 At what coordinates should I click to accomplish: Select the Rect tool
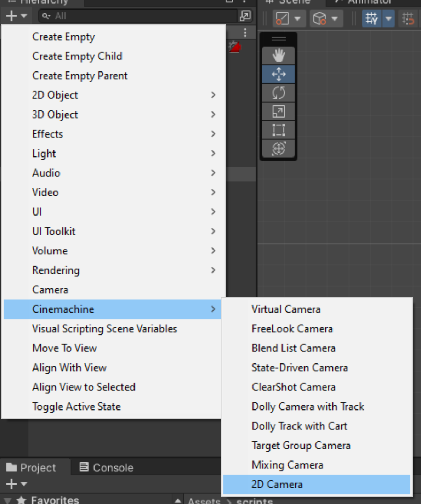point(278,130)
